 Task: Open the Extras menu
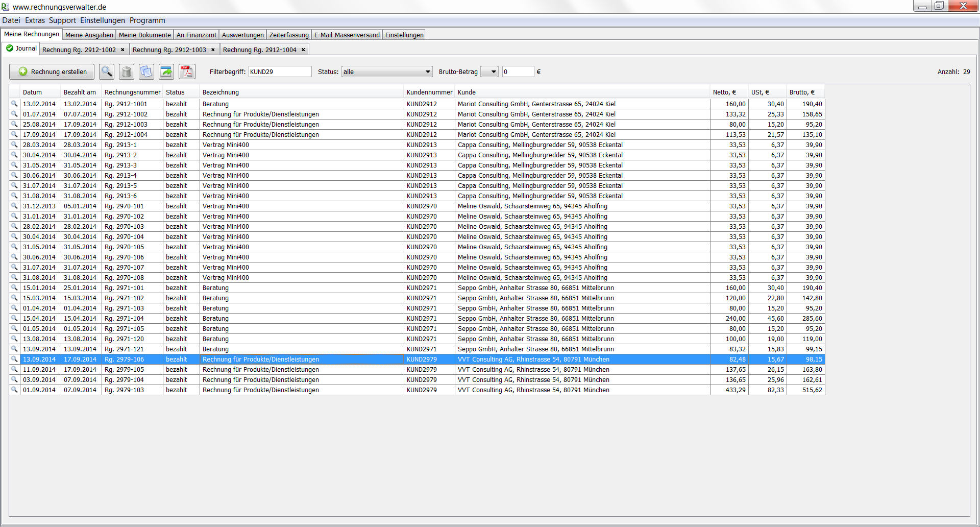pyautogui.click(x=35, y=20)
